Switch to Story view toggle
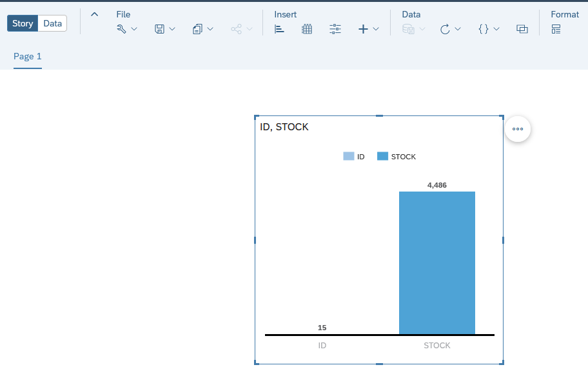The height and width of the screenshot is (376, 588). point(23,23)
